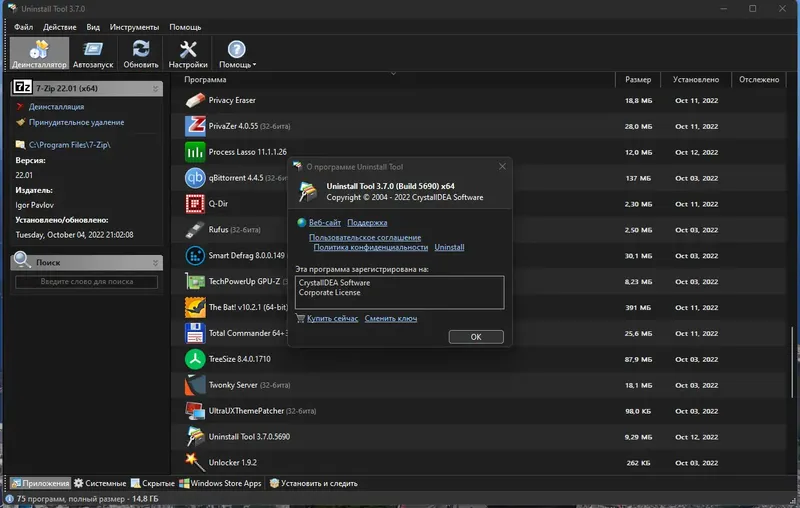Open the Автозапуск startup manager
The width and height of the screenshot is (800, 508).
[x=93, y=53]
